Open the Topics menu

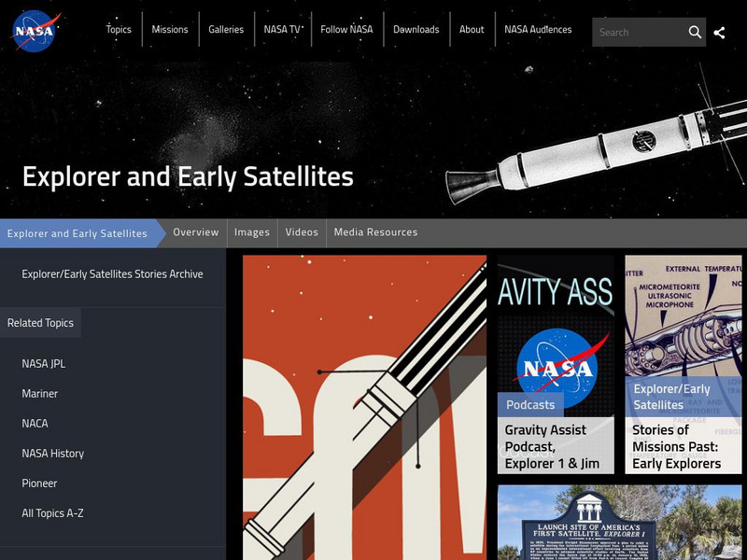(118, 29)
